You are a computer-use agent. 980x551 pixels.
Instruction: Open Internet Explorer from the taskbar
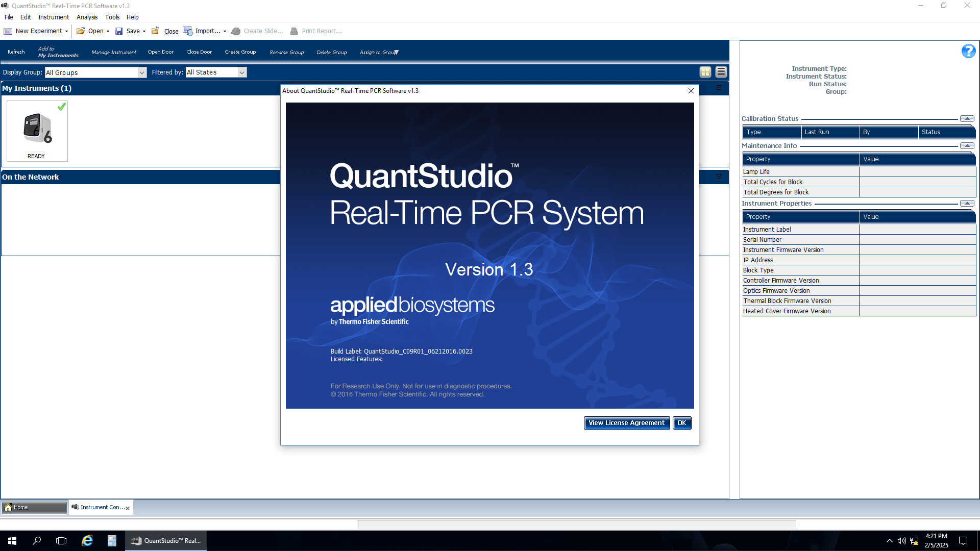pos(87,541)
